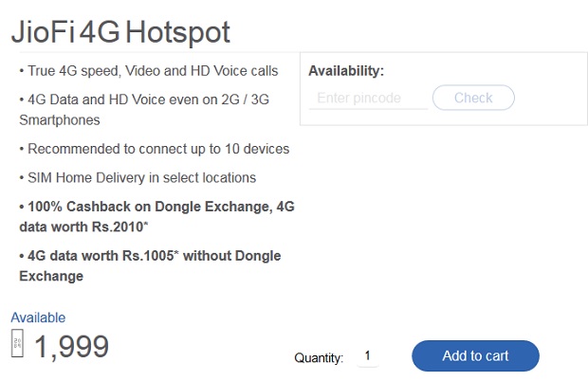This screenshot has height=381, width=588.
Task: Click the 4G data worth Rs.1005 line
Action: pyautogui.click(x=150, y=256)
